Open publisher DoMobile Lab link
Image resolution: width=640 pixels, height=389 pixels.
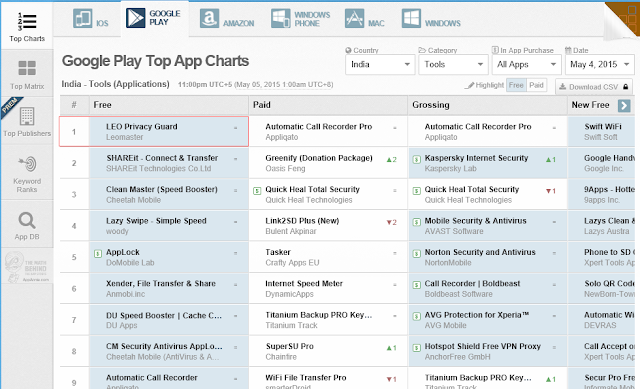coord(130,262)
